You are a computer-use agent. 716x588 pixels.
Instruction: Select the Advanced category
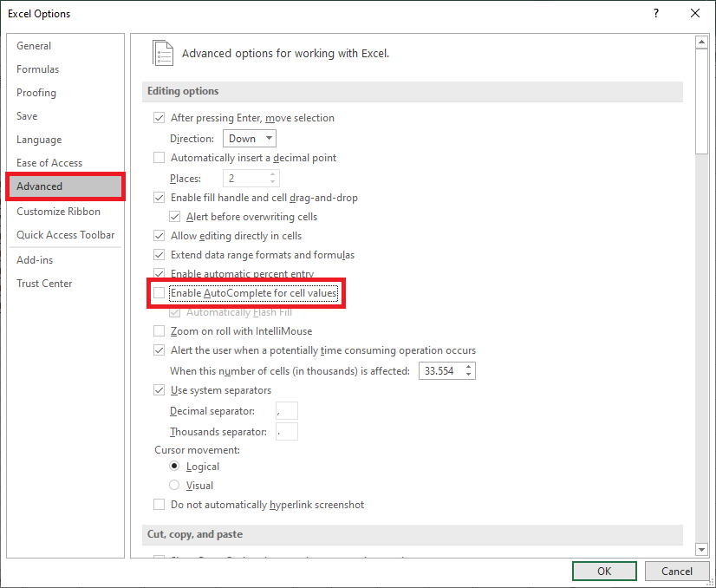tap(65, 186)
